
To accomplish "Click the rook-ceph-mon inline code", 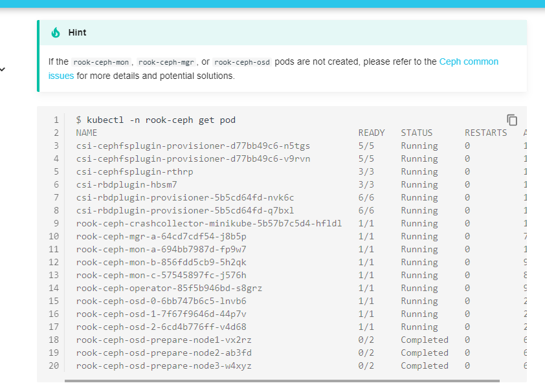I will click(101, 62).
